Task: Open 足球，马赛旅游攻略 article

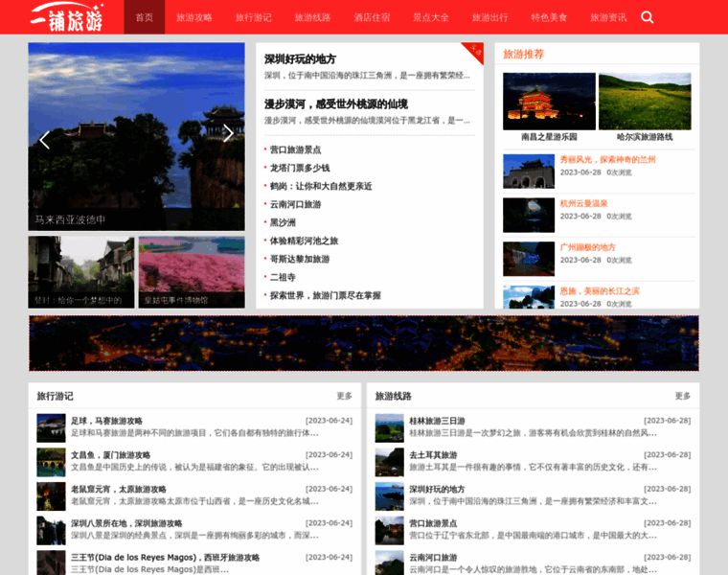Action: (106, 421)
